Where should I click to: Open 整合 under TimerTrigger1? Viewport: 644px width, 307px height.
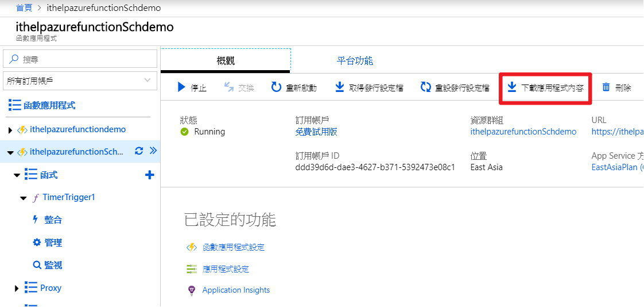pos(53,220)
